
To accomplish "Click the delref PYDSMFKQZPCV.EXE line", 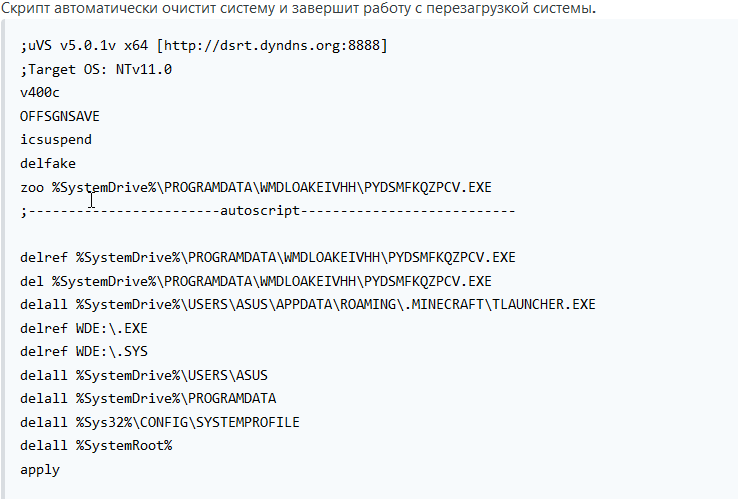I will (x=268, y=258).
